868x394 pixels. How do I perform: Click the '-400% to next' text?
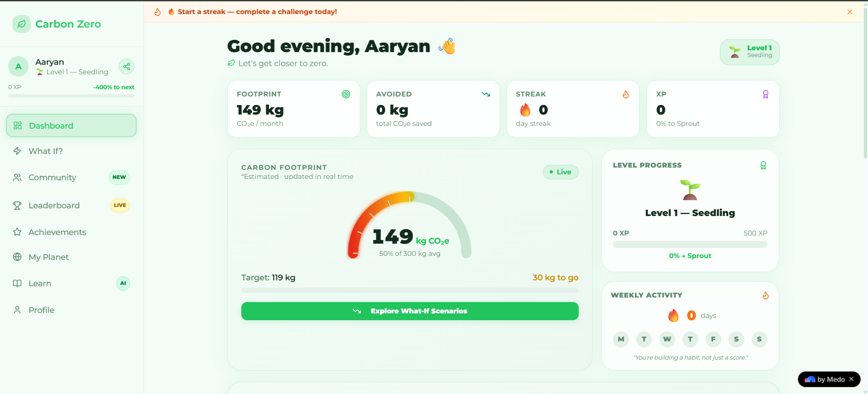click(x=114, y=87)
